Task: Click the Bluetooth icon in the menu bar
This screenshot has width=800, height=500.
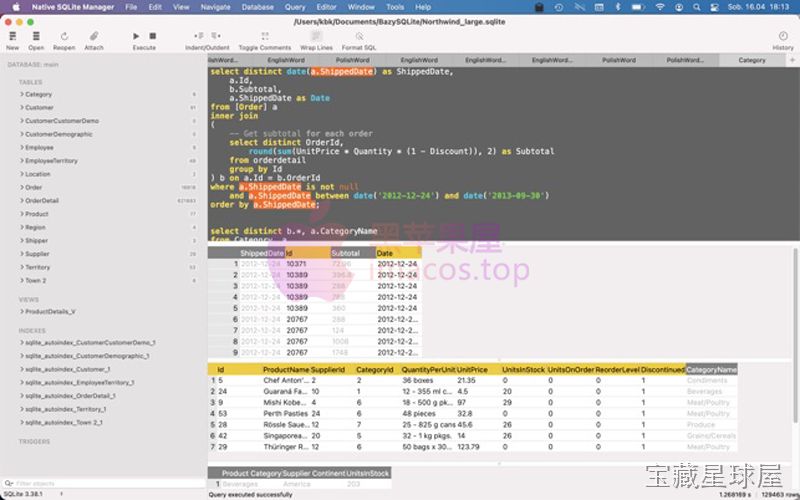Action: tap(617, 7)
